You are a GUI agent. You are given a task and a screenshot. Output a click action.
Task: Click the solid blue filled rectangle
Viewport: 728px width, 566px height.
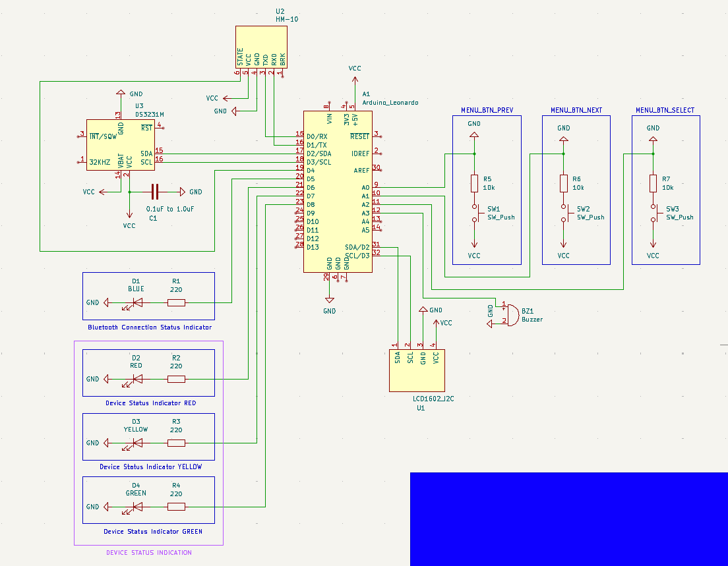tap(568, 519)
